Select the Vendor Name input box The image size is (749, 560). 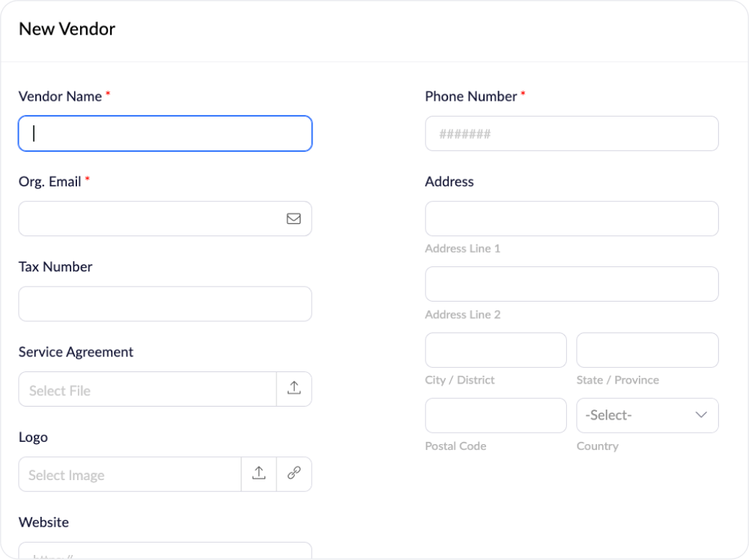click(x=165, y=133)
